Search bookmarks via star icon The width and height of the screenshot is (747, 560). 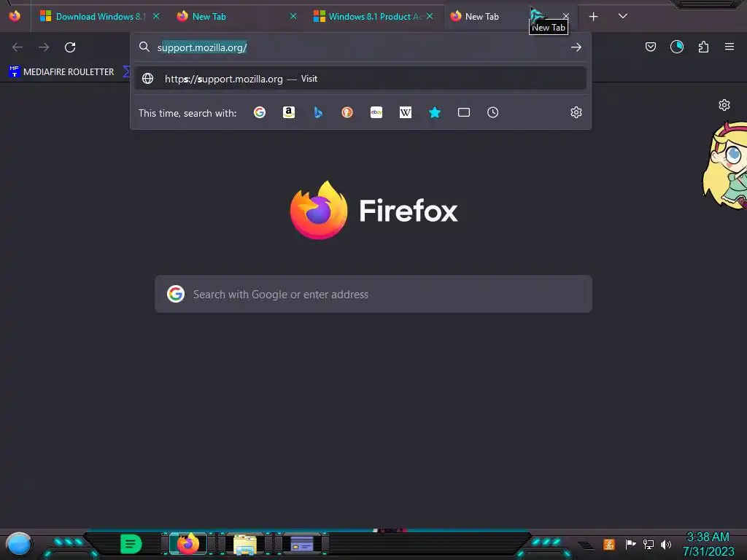tap(435, 112)
